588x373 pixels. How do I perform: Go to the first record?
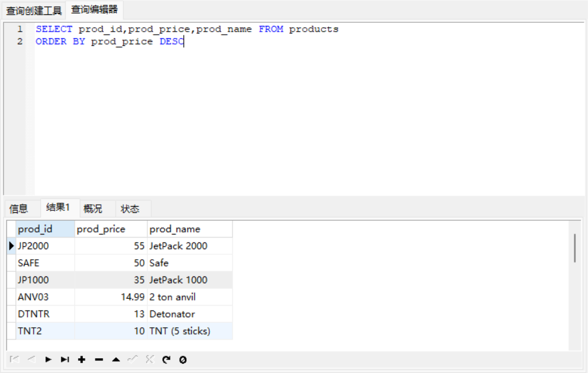point(14,359)
